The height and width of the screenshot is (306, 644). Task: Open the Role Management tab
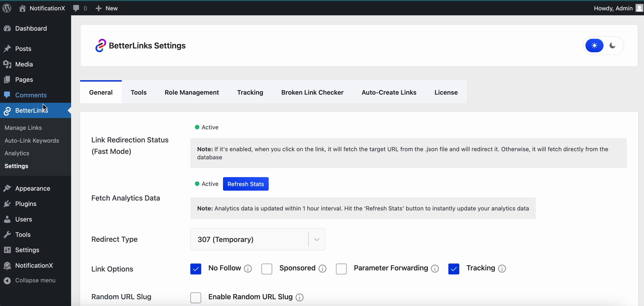coord(191,92)
